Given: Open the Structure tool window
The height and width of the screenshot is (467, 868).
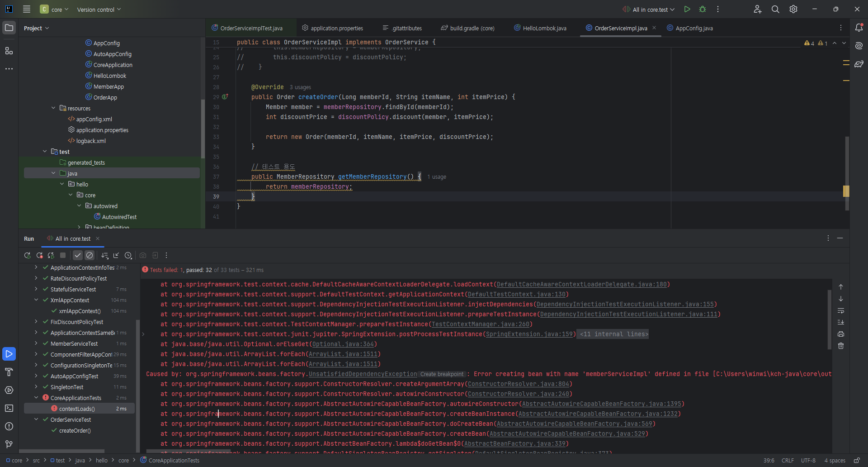Looking at the screenshot, I should 9,51.
